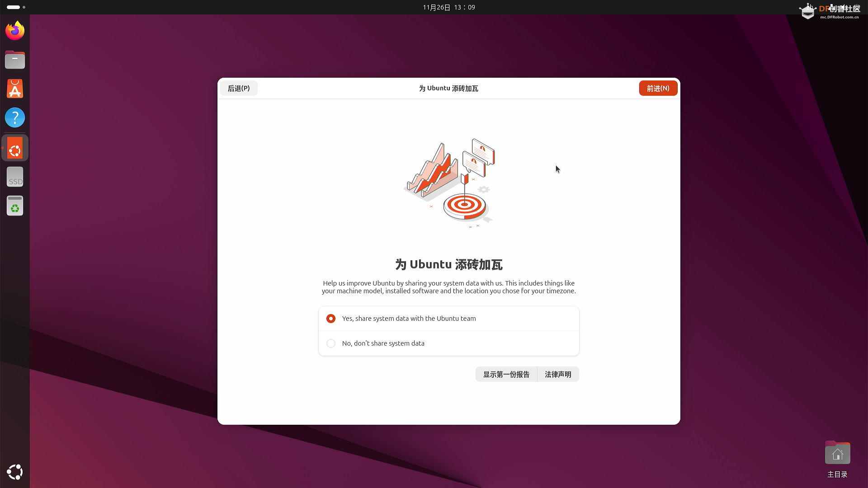Image resolution: width=868 pixels, height=488 pixels.
Task: Click the 后退(P) back button
Action: coord(238,88)
